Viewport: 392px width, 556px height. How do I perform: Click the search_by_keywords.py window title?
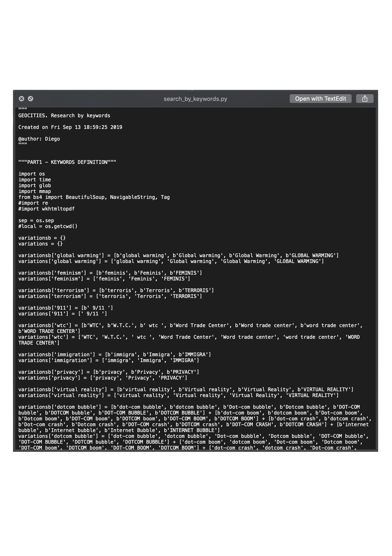195,99
